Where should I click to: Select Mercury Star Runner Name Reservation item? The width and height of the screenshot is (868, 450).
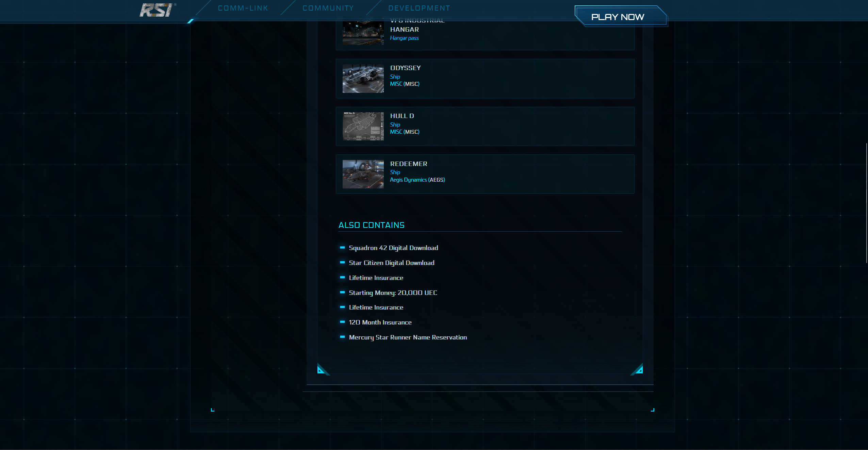(x=408, y=337)
